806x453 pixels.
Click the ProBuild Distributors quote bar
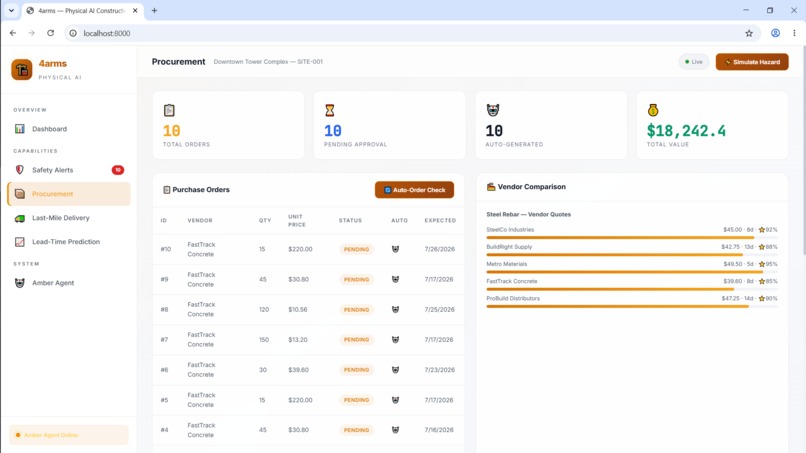(632, 306)
